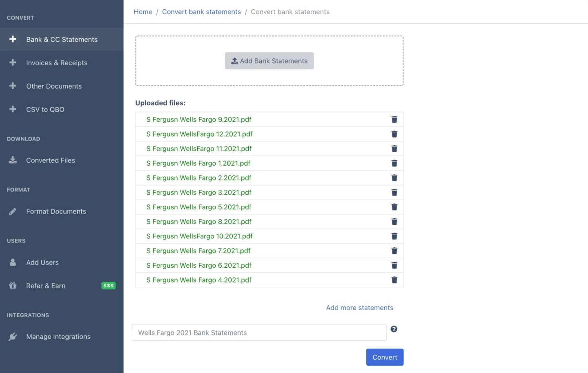The width and height of the screenshot is (588, 373).
Task: Click the Wells Fargo 2021 Bank Statements field
Action: (258, 332)
